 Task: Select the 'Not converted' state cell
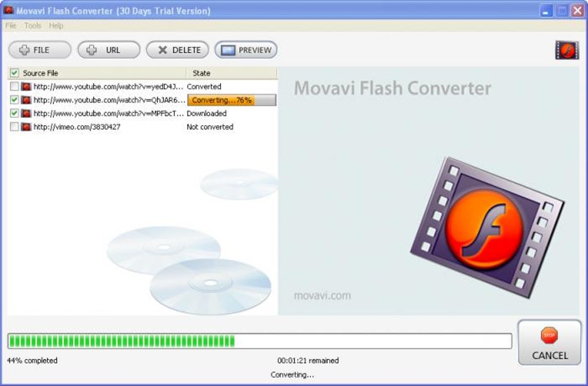tap(210, 126)
